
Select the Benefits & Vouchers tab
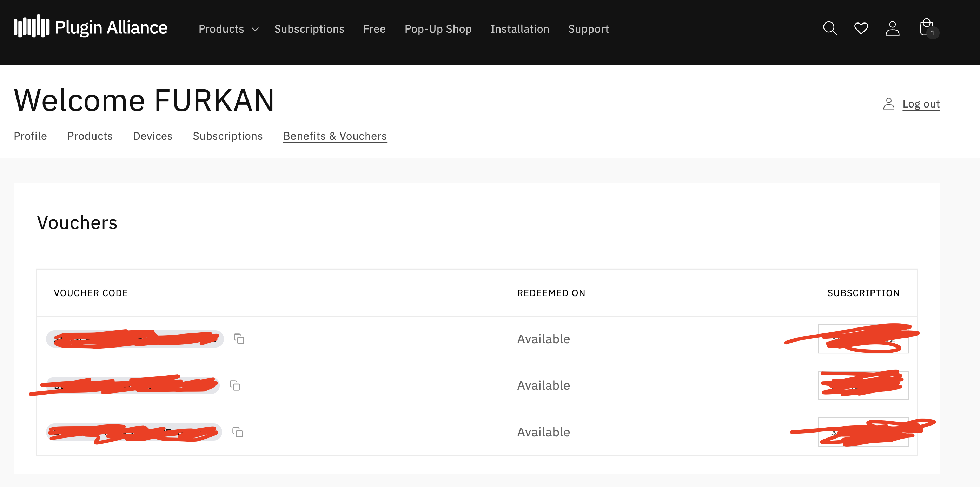pyautogui.click(x=335, y=136)
